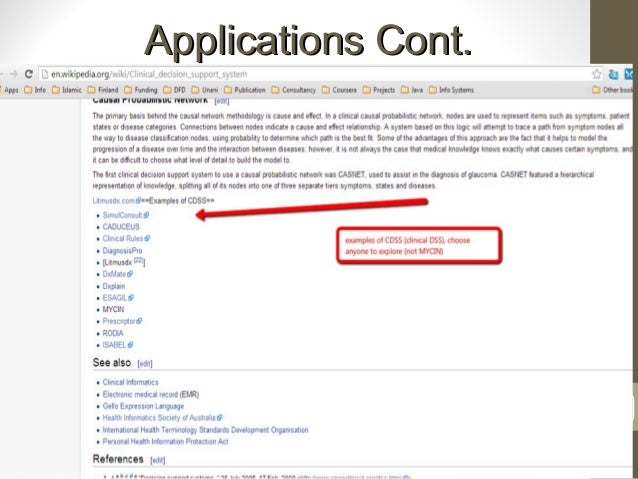Edit the References section
638x479 pixels.
[x=157, y=460]
